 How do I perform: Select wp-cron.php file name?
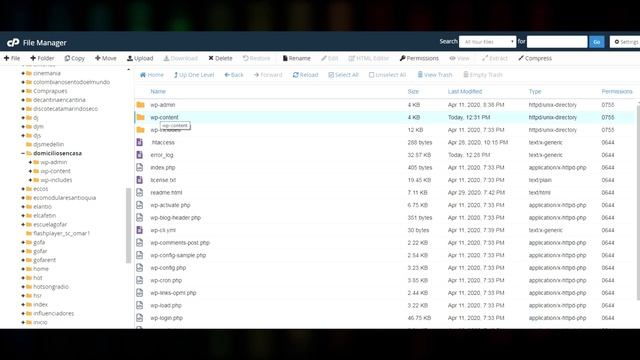[166, 280]
